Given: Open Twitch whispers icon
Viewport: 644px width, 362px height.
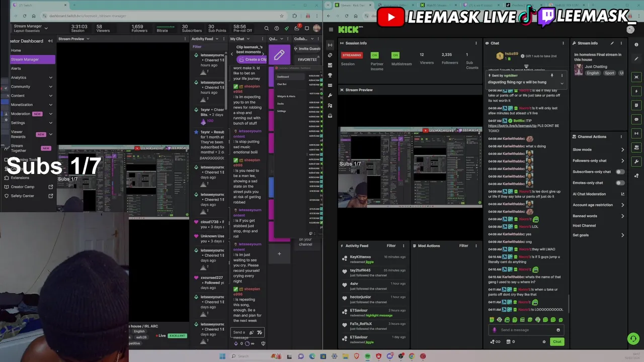Looking at the screenshot, I should coord(307,29).
